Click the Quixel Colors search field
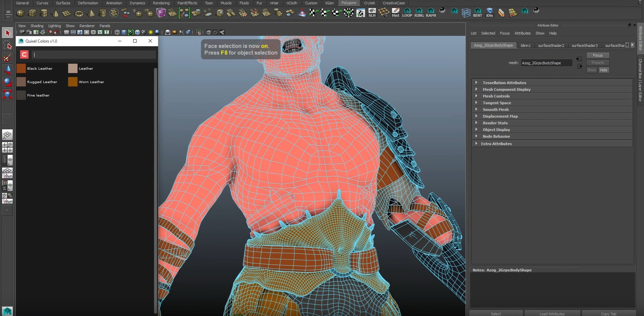 tap(94, 54)
